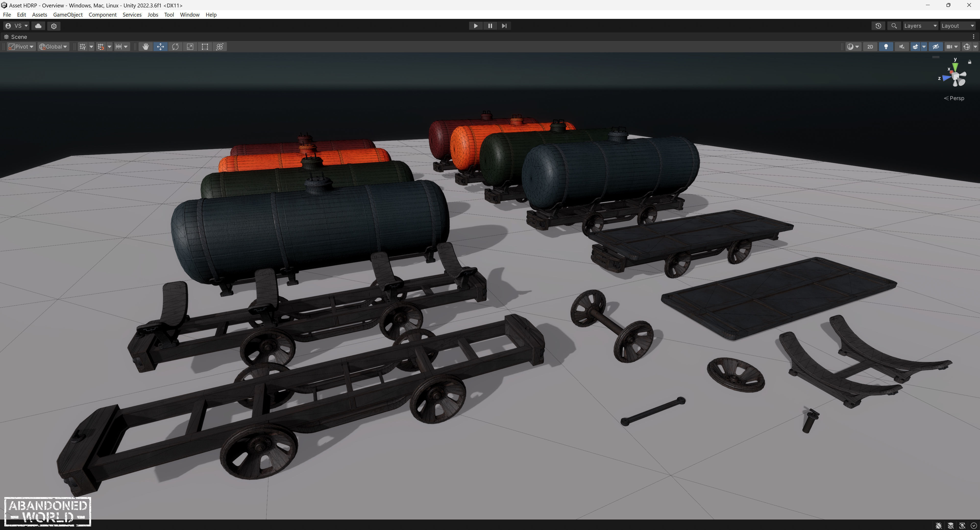Toggle scene effects (skybox, fog) button

[x=915, y=47]
